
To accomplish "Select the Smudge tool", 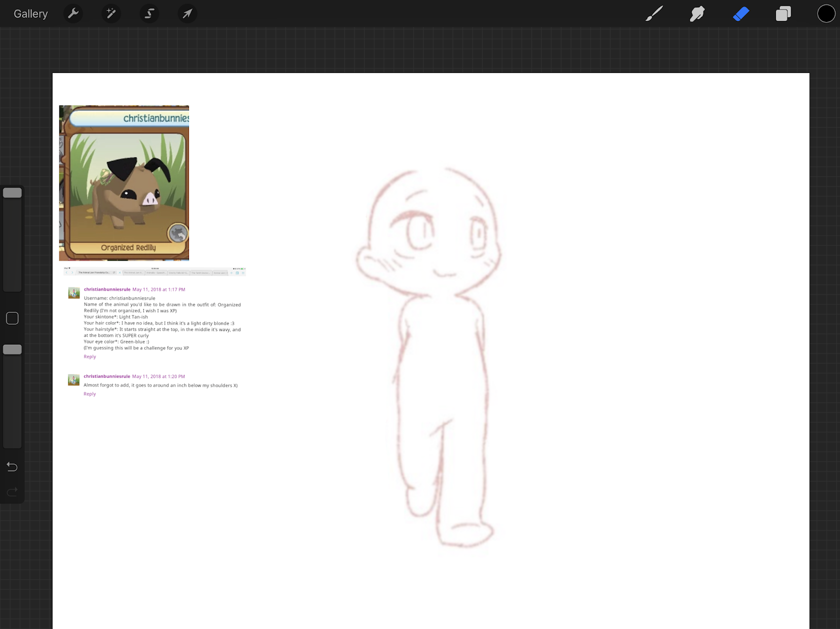I will (697, 14).
